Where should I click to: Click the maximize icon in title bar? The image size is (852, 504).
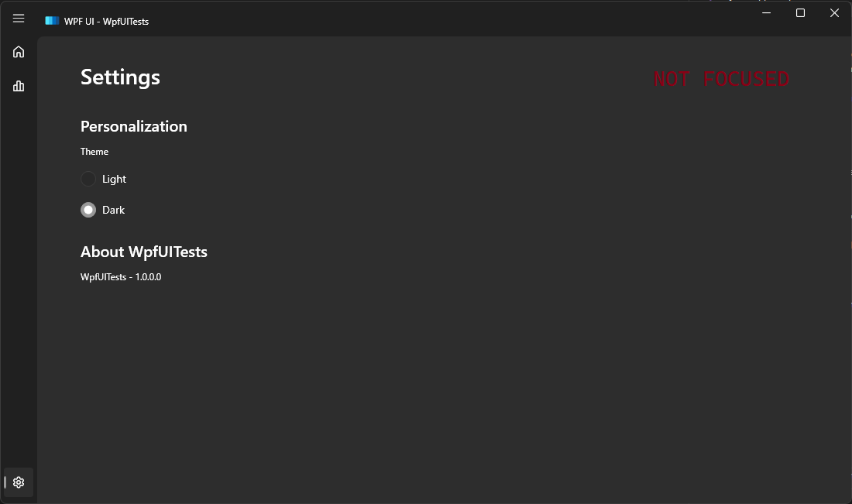[800, 13]
